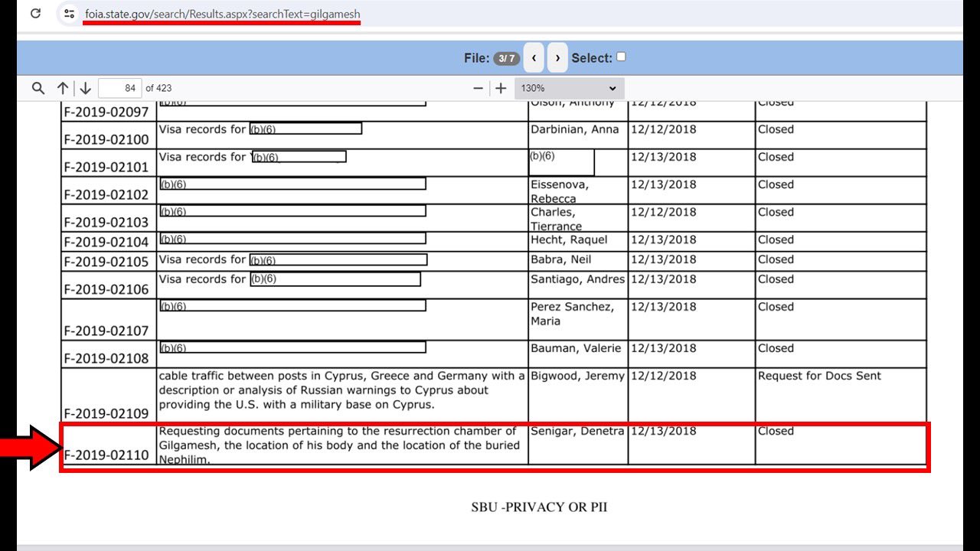Click requester name 'Perez Sanchez, Maria'
Screen dimensions: 980x551
(x=572, y=314)
